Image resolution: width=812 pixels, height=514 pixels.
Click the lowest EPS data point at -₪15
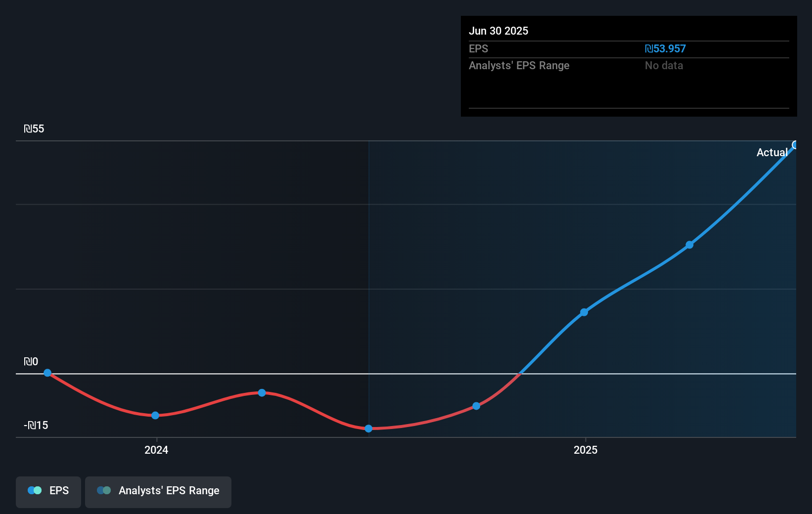[368, 428]
